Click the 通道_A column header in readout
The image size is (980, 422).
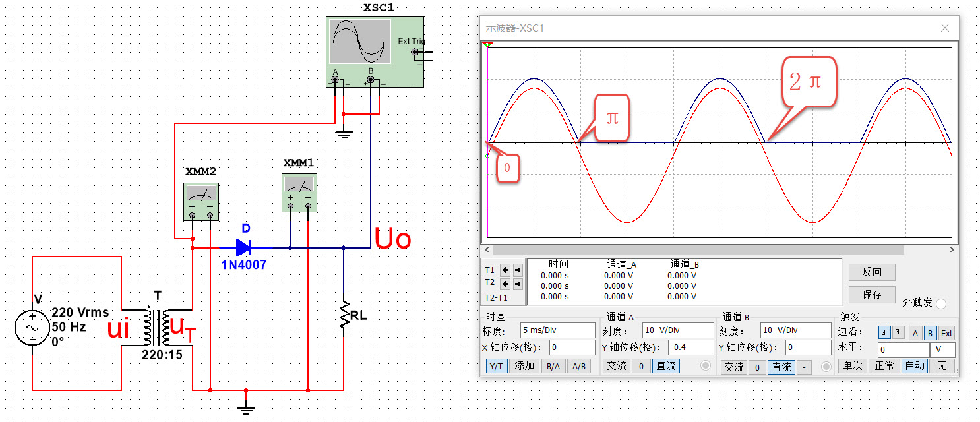[x=623, y=264]
